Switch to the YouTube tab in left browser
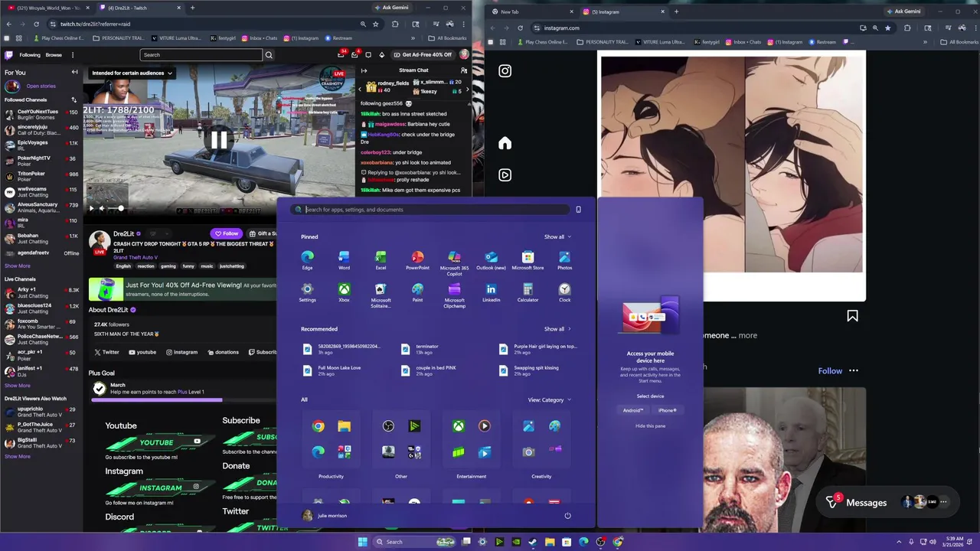This screenshot has width=980, height=551. [x=47, y=8]
